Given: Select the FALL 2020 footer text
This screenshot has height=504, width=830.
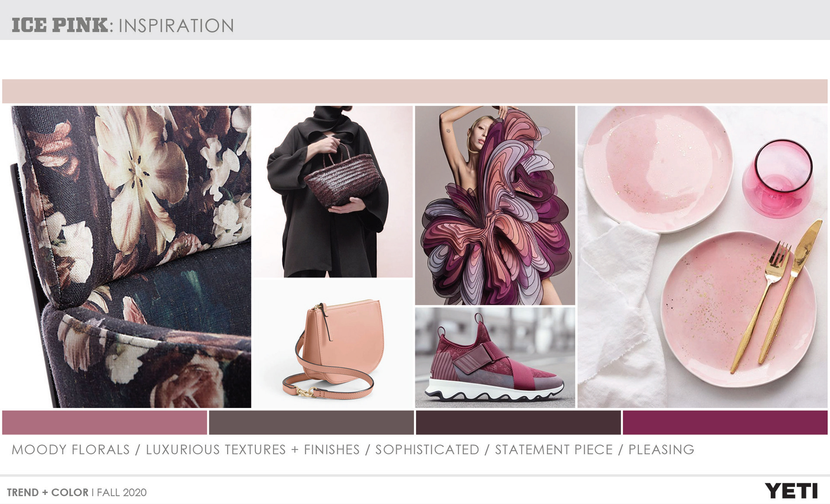Looking at the screenshot, I should [x=122, y=492].
